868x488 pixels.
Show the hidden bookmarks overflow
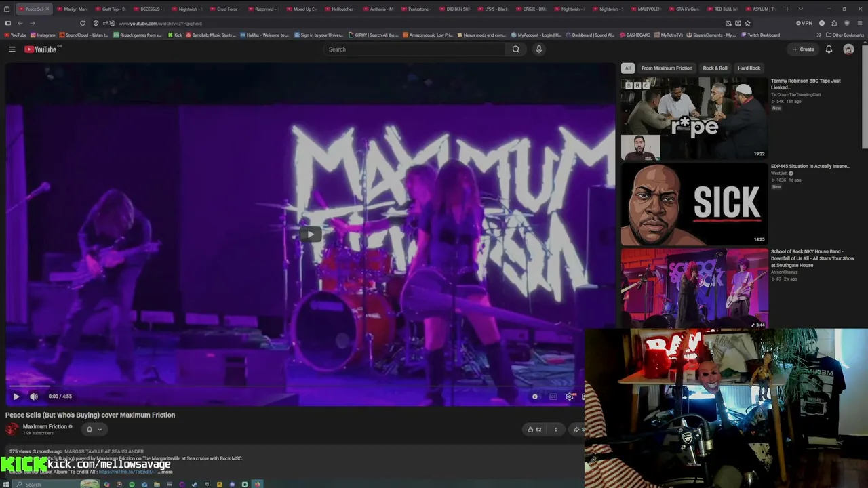pyautogui.click(x=818, y=35)
